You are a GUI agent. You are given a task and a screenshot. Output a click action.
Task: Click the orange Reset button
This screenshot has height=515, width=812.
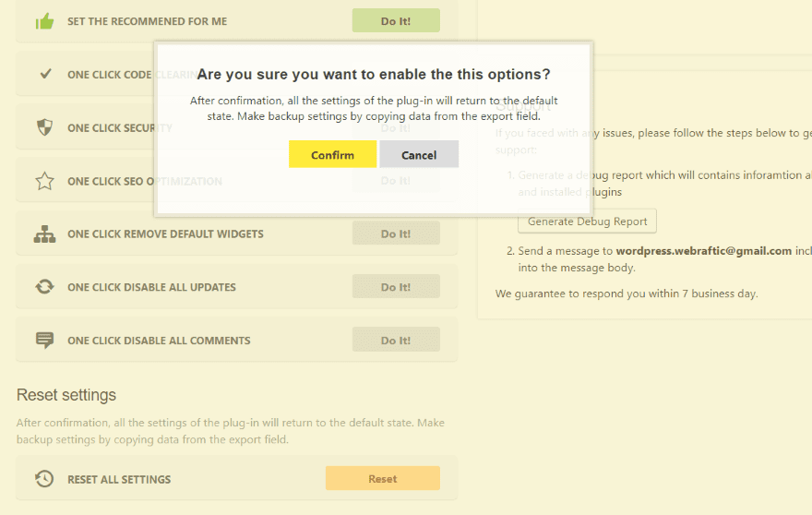[383, 478]
